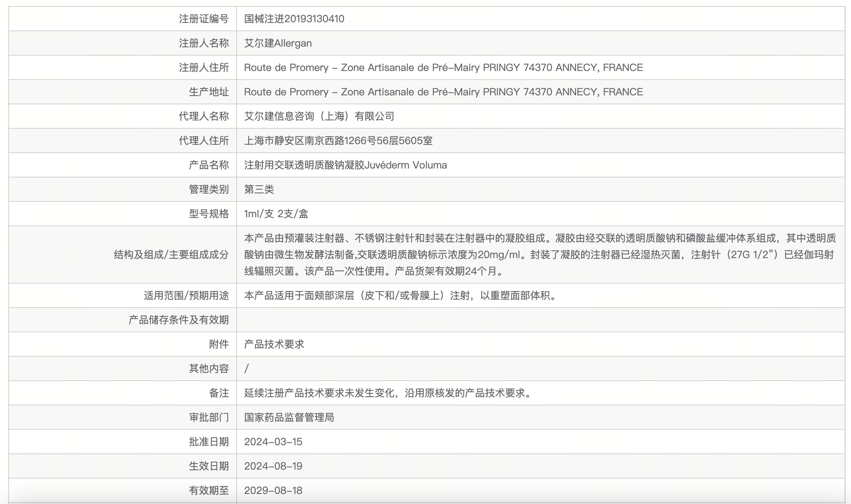Click the 产品名称 label
This screenshot has height=504, width=851.
click(x=209, y=165)
